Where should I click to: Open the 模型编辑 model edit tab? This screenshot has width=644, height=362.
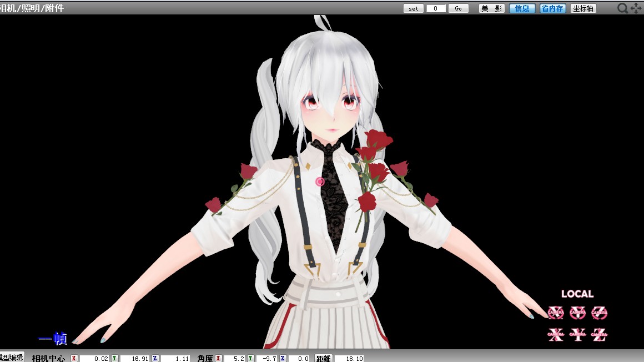click(11, 357)
